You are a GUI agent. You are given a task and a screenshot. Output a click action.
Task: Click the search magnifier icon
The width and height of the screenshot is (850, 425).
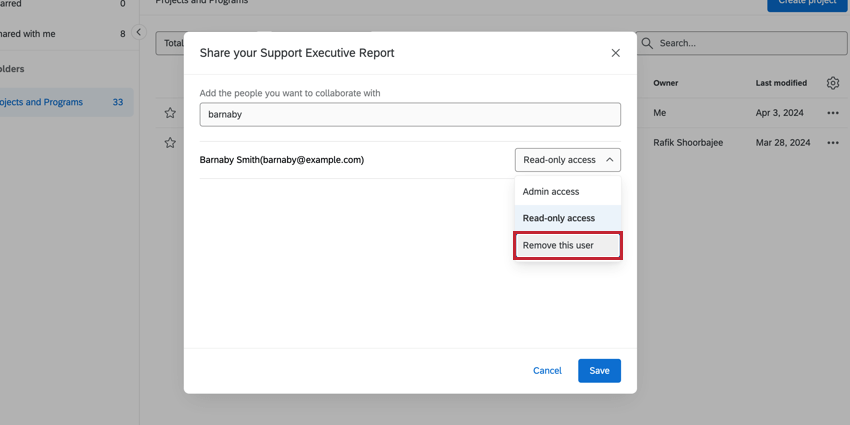tap(647, 43)
